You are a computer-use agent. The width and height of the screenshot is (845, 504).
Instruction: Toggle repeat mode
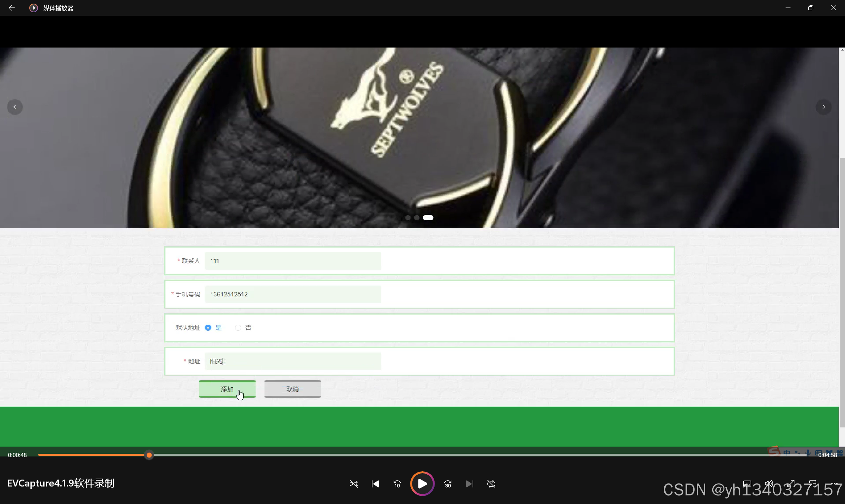click(x=491, y=484)
